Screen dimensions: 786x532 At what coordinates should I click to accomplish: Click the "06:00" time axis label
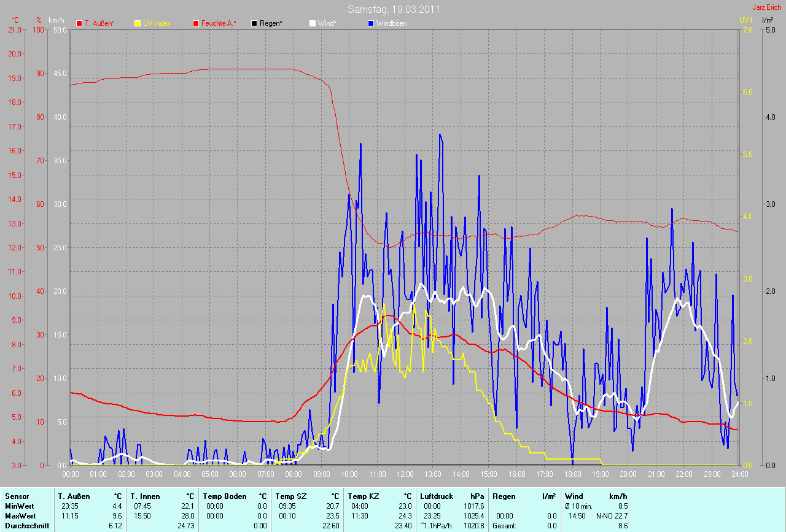(x=238, y=474)
